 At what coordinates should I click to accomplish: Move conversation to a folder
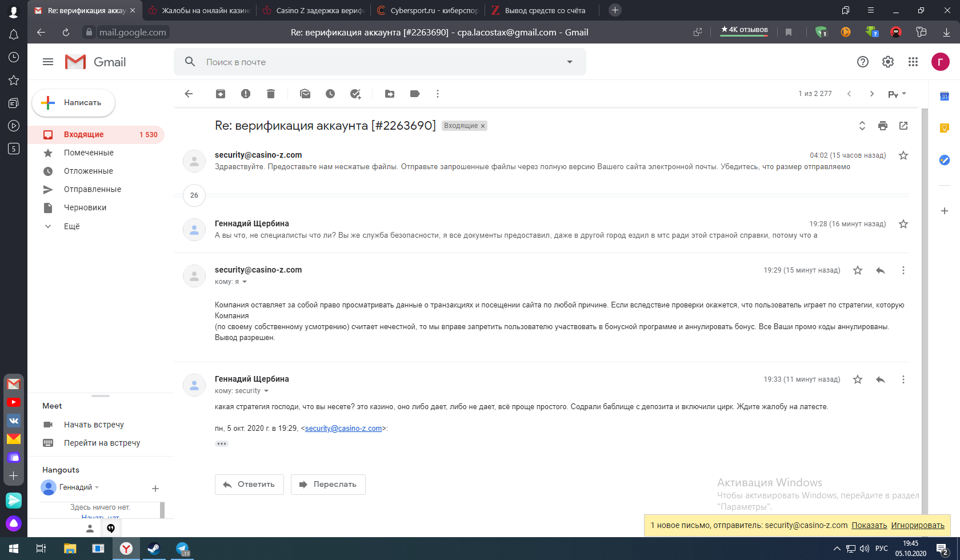click(x=390, y=94)
